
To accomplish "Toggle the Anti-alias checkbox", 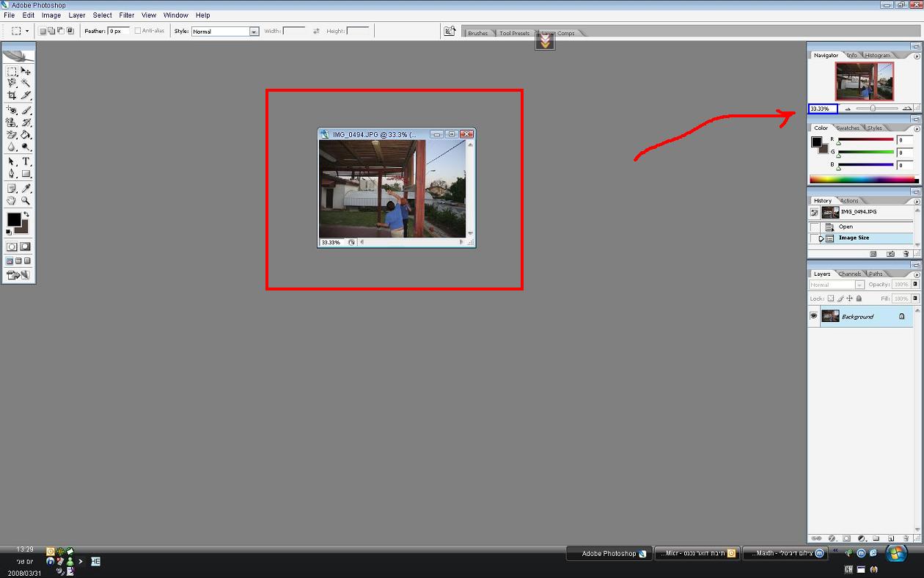I will pyautogui.click(x=138, y=31).
